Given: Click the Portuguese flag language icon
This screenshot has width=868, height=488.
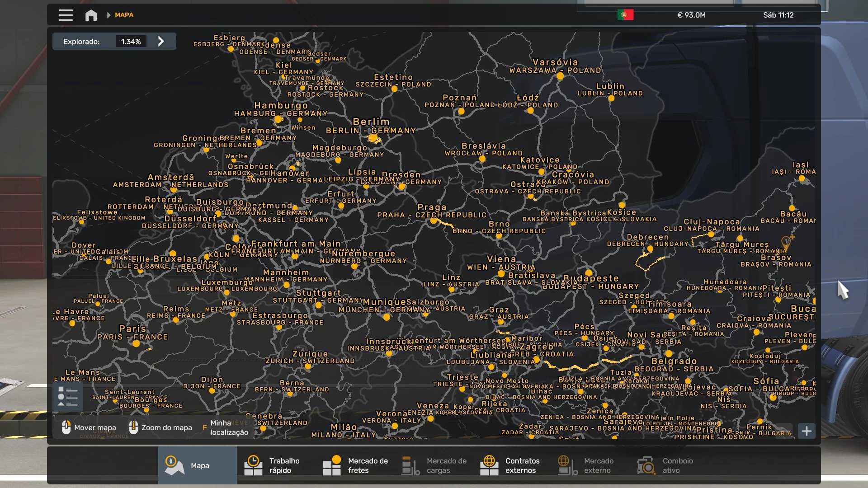Looking at the screenshot, I should pyautogui.click(x=625, y=15).
